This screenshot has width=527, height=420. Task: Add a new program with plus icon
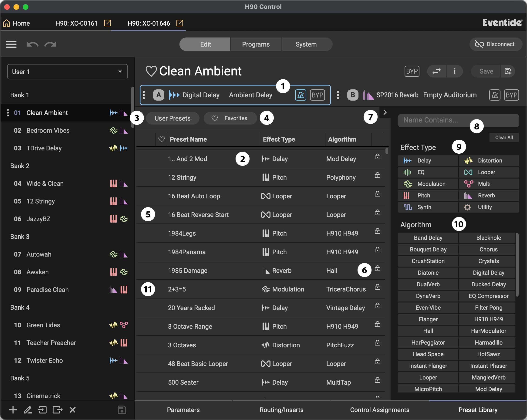pyautogui.click(x=13, y=410)
